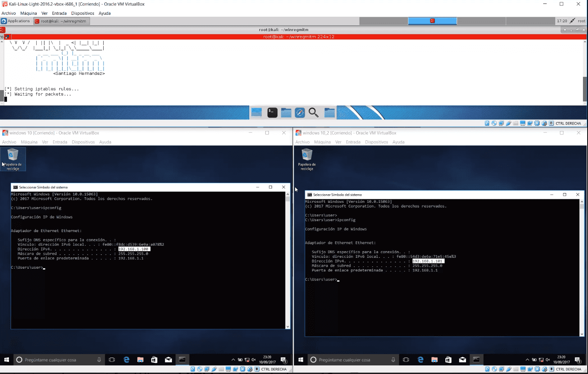Click scroll up arrow in windows 10_2 command prompt
The image size is (588, 374).
(582, 202)
